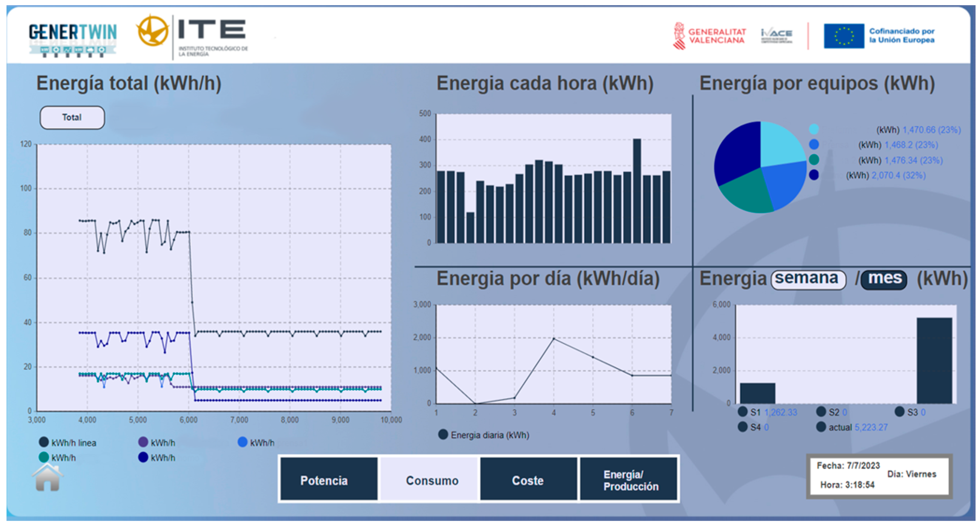Viewport: 980px width, 527px height.
Task: Toggle the Energia diaria legend marker
Action: [443, 434]
